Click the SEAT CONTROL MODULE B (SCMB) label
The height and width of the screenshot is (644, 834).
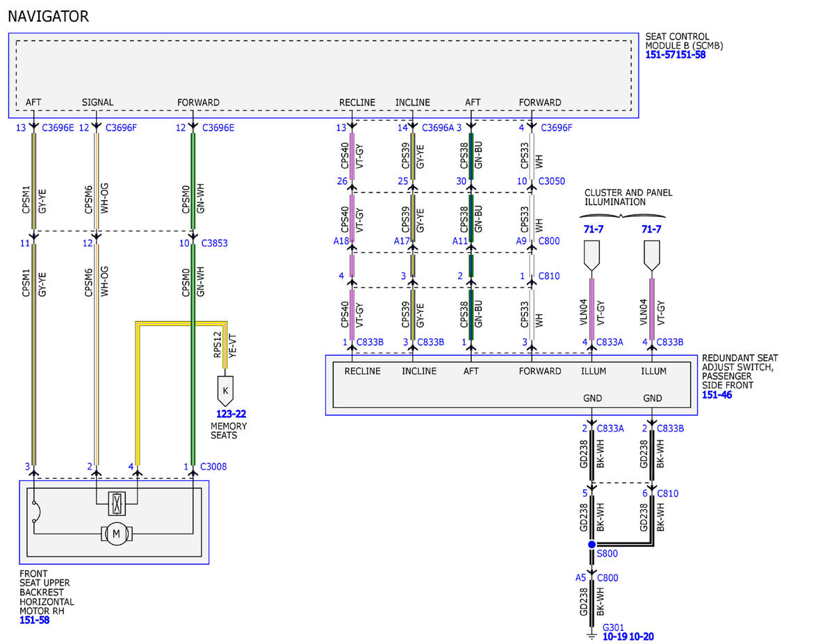pyautogui.click(x=684, y=41)
